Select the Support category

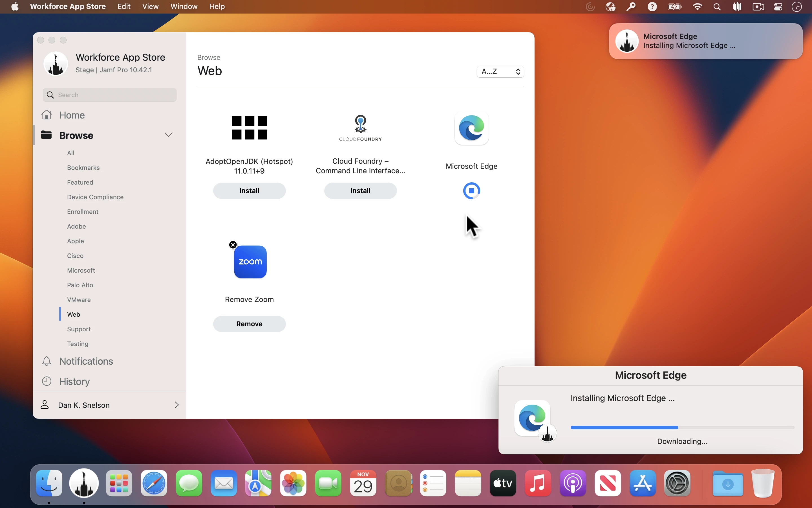point(79,329)
